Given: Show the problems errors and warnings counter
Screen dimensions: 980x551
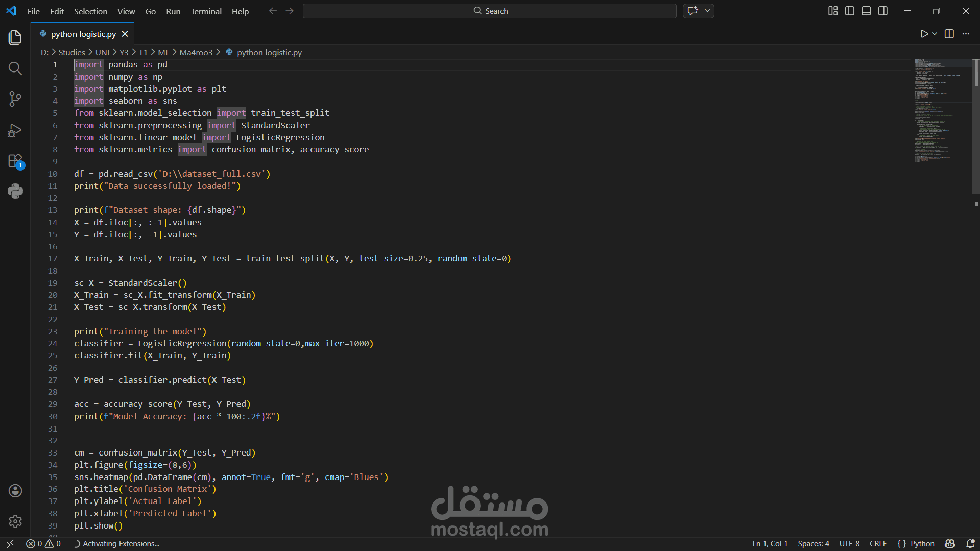Looking at the screenshot, I should coord(43,544).
